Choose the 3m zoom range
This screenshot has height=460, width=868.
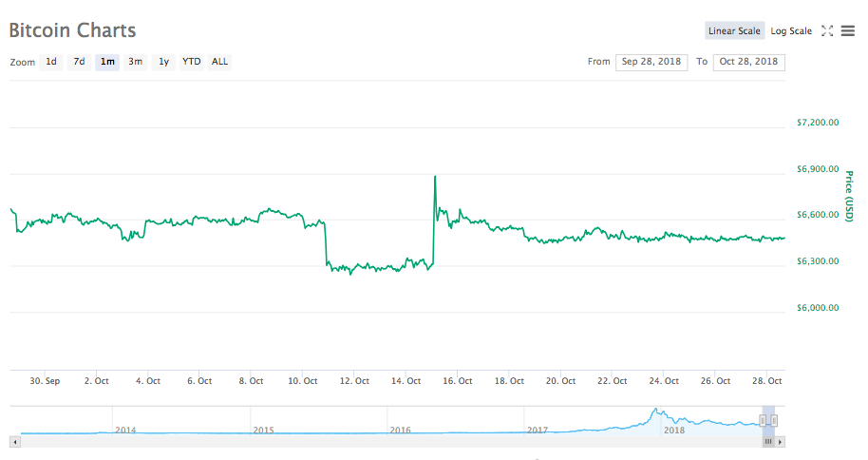coord(135,62)
